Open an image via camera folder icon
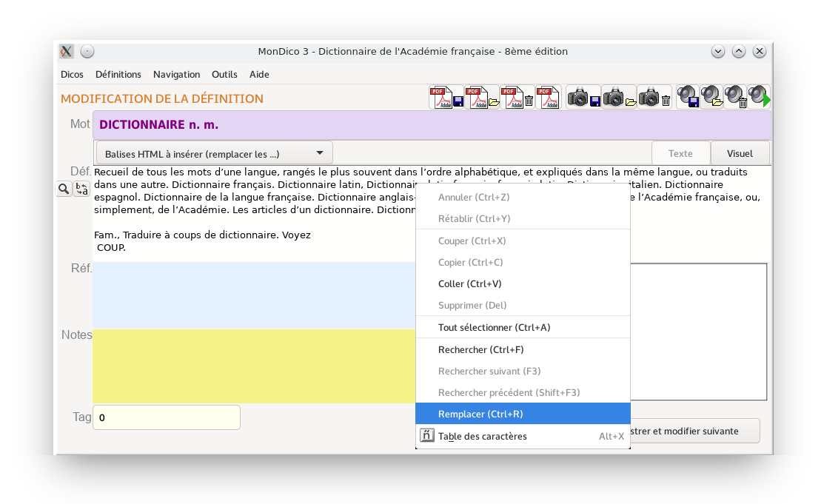The image size is (824, 504). point(619,98)
